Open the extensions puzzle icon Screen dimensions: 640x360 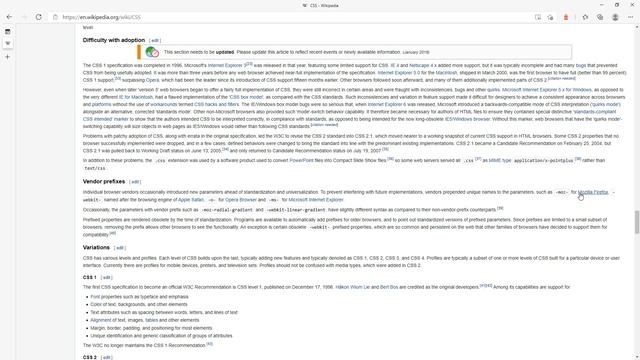pos(585,17)
